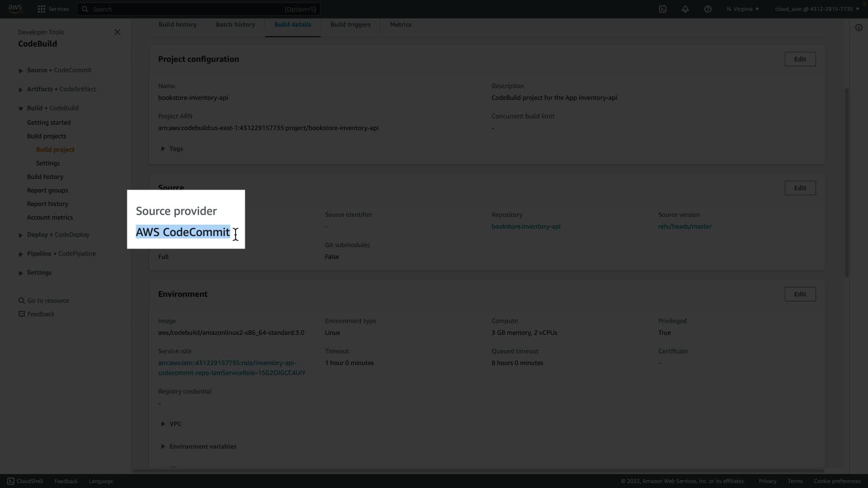
Task: Open the info panel icon at right
Action: [x=859, y=28]
